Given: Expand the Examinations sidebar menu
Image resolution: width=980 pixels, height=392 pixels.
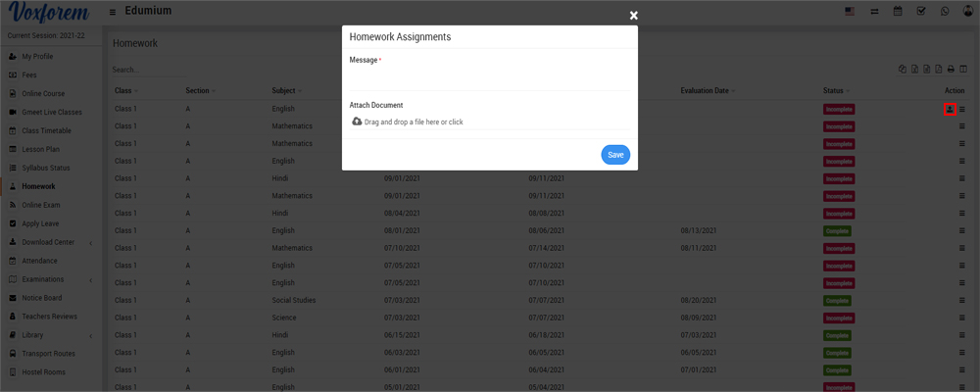Looking at the screenshot, I should tap(49, 279).
